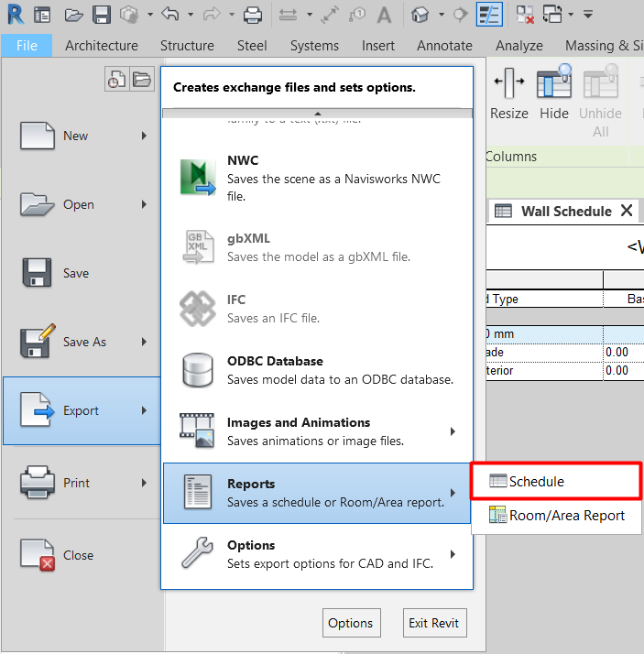Click the scroll-up arrow bar in Export list
Image resolution: width=644 pixels, height=654 pixels.
(x=317, y=114)
